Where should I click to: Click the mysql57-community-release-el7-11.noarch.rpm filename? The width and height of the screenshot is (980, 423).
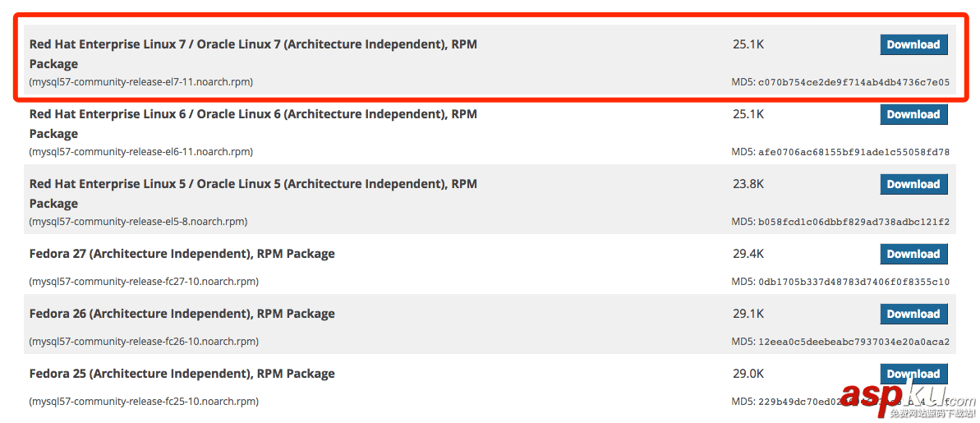pos(141,82)
